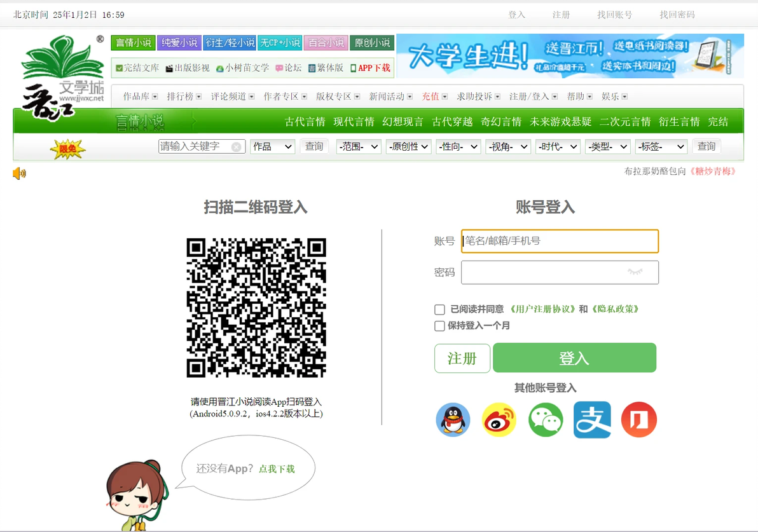Viewport: 758px width, 532px height.
Task: Select the 百合小说 category tab
Action: pyautogui.click(x=326, y=43)
